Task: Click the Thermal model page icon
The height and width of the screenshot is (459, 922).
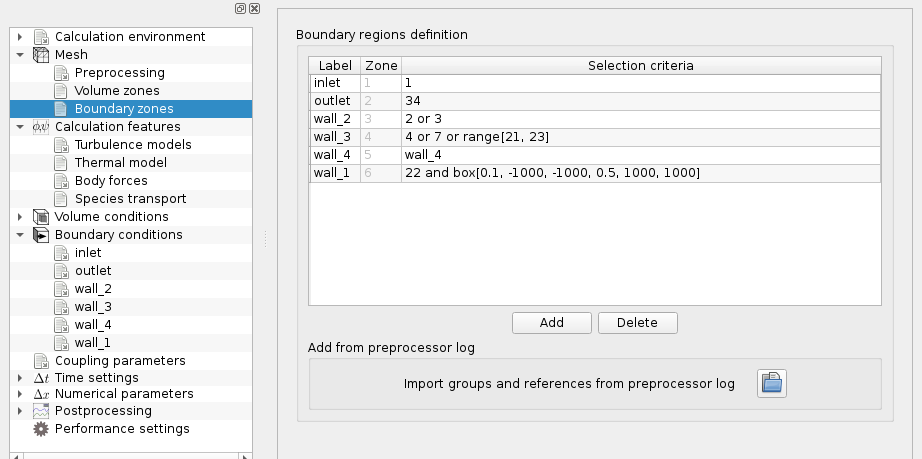Action: point(61,163)
